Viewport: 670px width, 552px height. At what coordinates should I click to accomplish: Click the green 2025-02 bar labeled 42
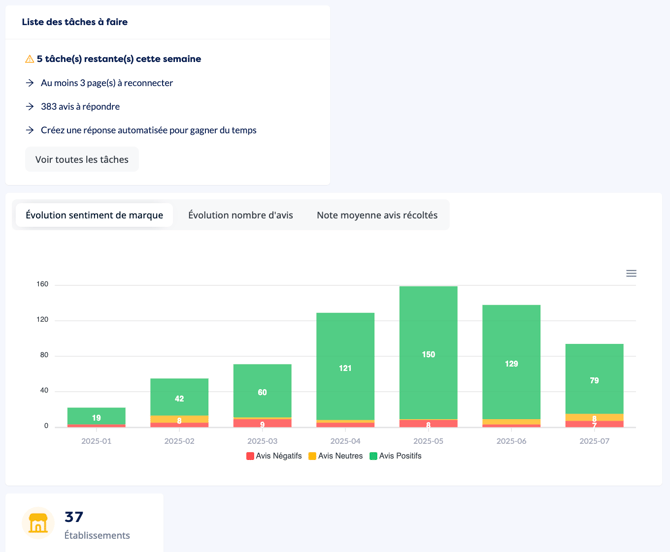pos(179,397)
